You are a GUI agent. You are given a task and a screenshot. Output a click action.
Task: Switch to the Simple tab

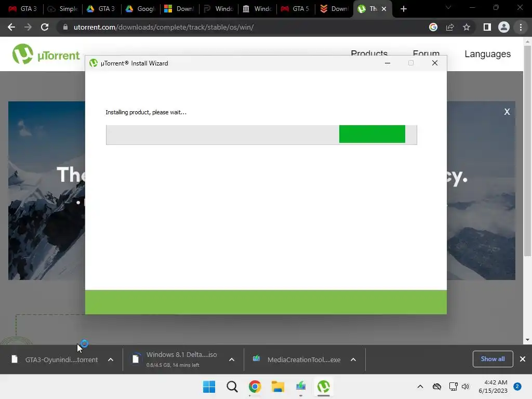click(x=63, y=9)
